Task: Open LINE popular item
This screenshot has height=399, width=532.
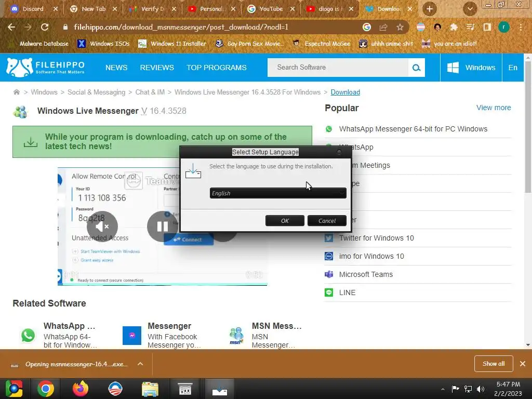Action: [x=347, y=292]
